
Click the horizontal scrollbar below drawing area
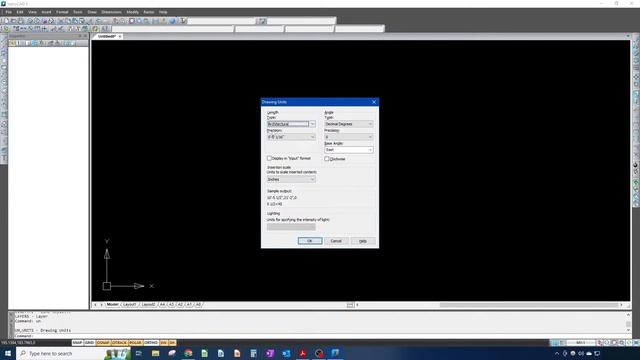(488, 305)
